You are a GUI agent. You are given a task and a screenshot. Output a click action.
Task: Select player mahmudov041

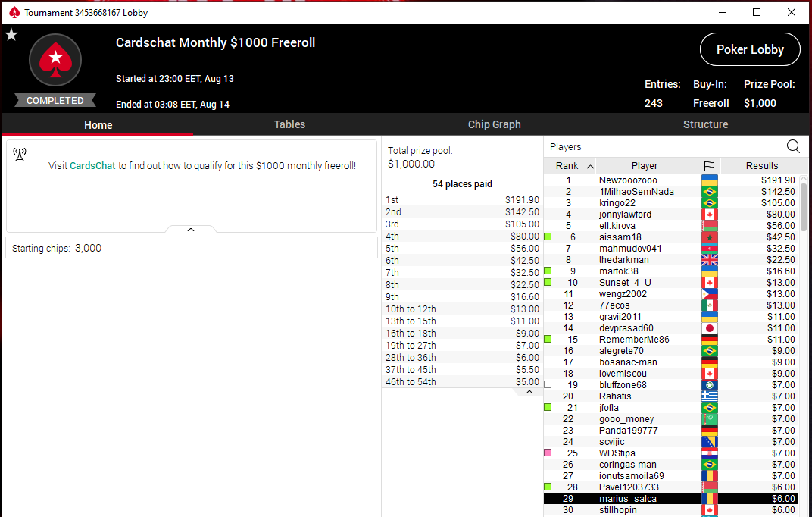coord(673,249)
